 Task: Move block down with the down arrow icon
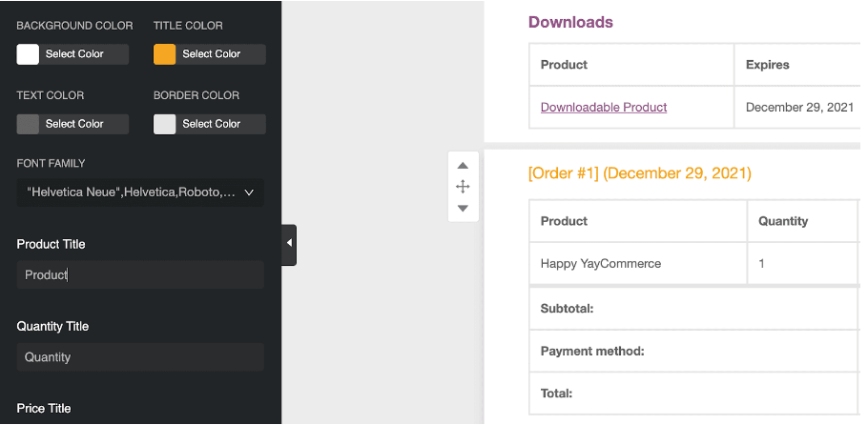463,208
